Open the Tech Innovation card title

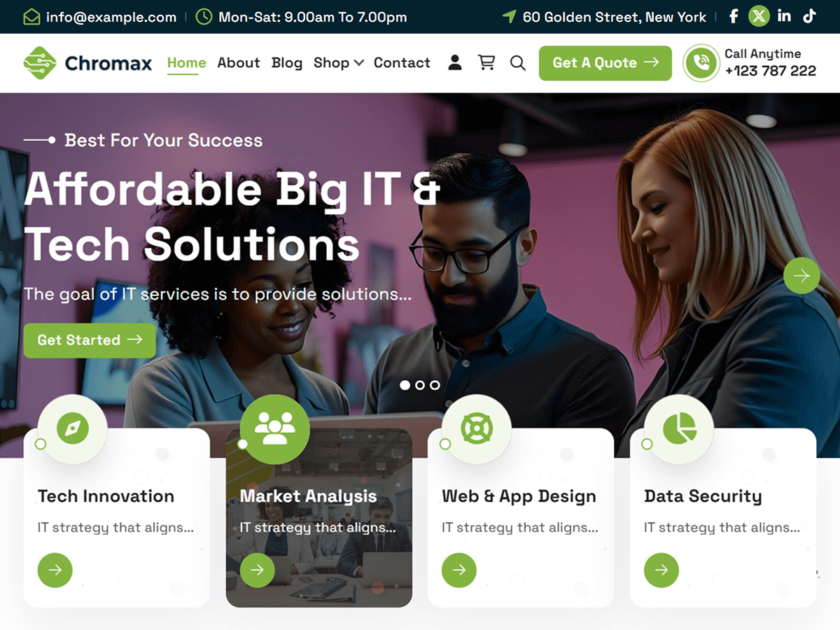106,496
